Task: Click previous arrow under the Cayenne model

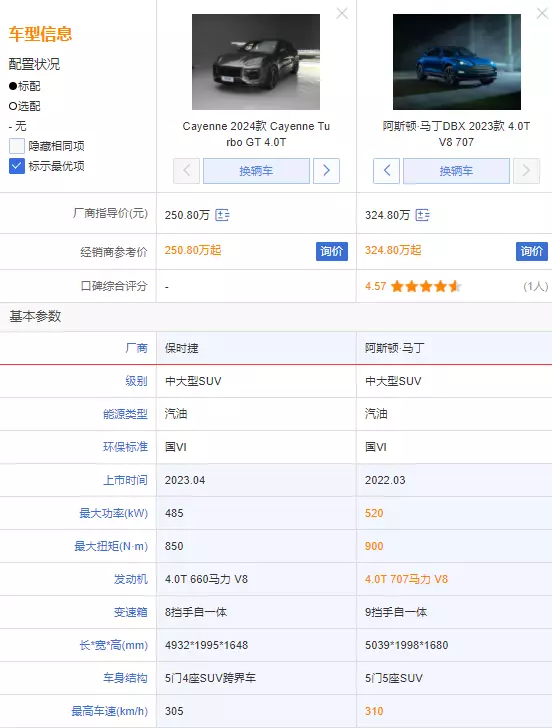Action: pyautogui.click(x=187, y=171)
